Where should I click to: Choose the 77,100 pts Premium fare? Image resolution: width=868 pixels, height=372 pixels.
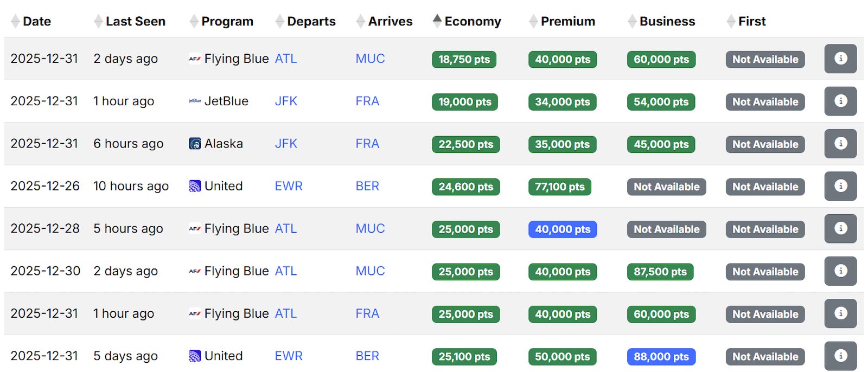pyautogui.click(x=559, y=187)
